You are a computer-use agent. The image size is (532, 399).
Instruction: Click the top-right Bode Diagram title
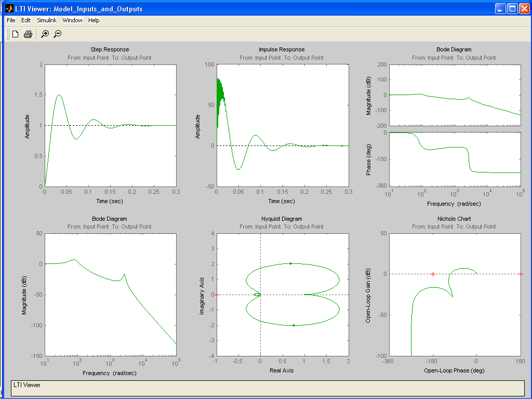coord(454,49)
